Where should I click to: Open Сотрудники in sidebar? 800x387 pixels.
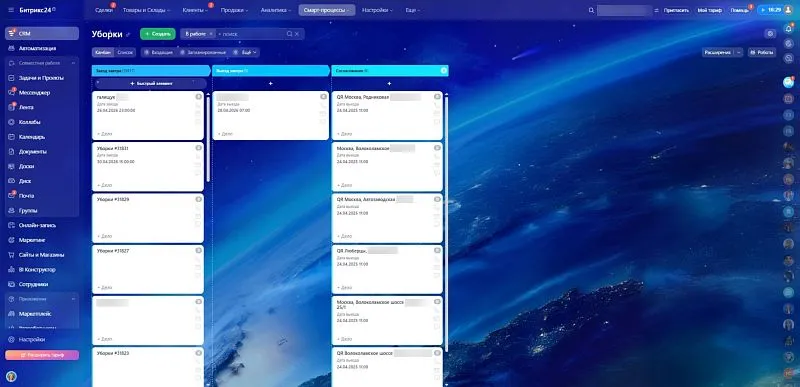(x=42, y=284)
